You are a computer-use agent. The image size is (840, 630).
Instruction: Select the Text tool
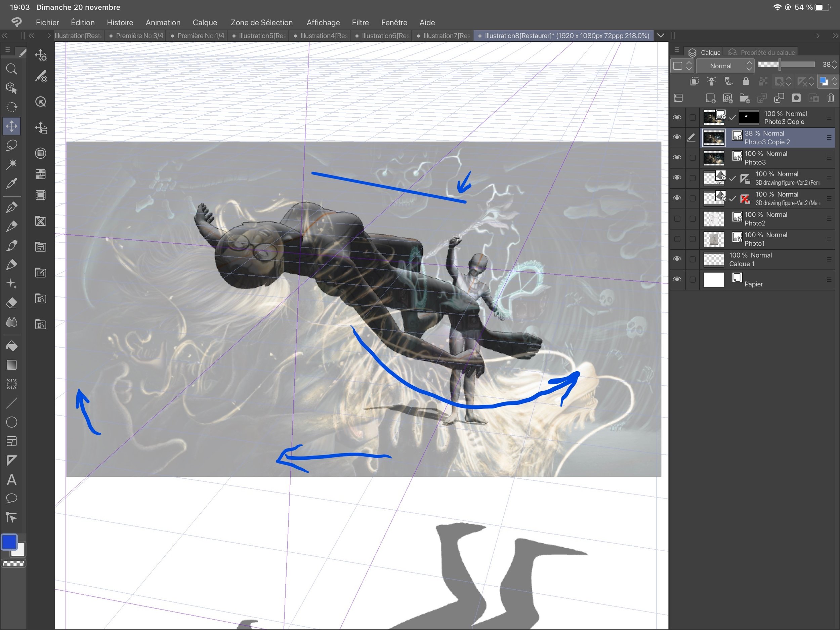click(12, 479)
